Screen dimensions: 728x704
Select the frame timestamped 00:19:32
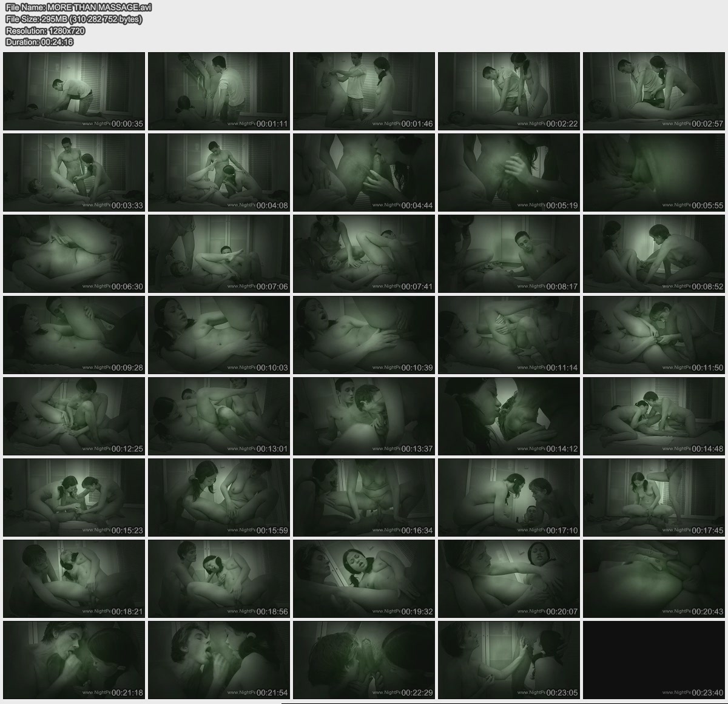[x=364, y=578]
